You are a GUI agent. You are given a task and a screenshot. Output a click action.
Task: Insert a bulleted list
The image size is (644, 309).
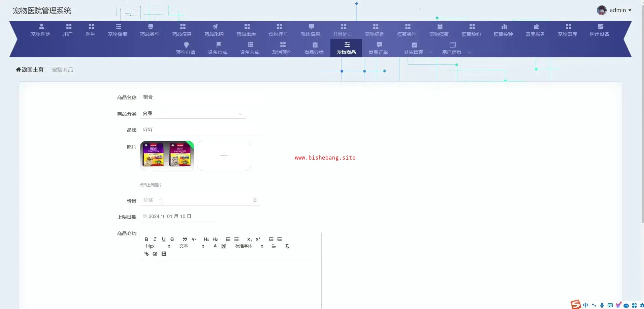tap(236, 239)
